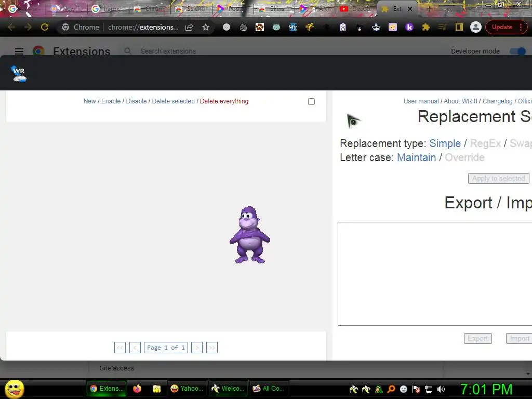This screenshot has width=532, height=399.
Task: Click the ghost-shaped extension icon
Action: pyautogui.click(x=343, y=27)
